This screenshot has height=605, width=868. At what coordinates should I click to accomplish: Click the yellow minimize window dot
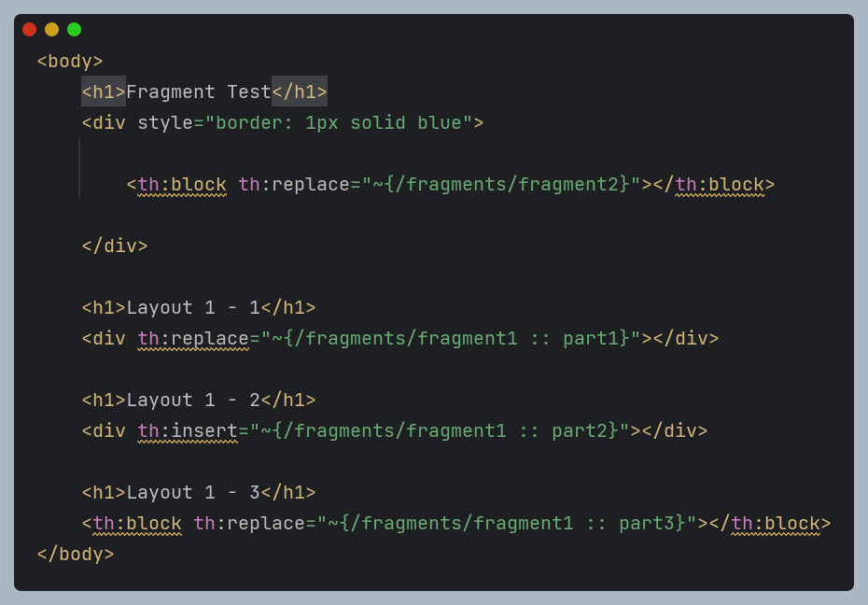tap(51, 29)
